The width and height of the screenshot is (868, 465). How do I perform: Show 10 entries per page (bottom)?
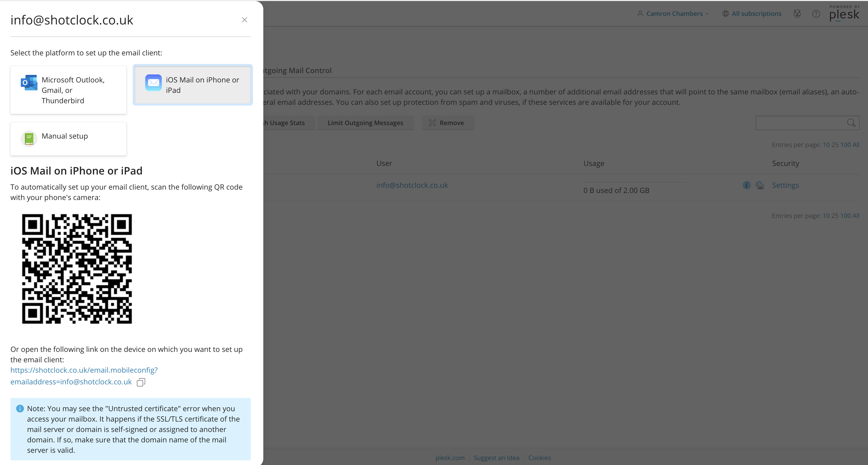pos(826,216)
